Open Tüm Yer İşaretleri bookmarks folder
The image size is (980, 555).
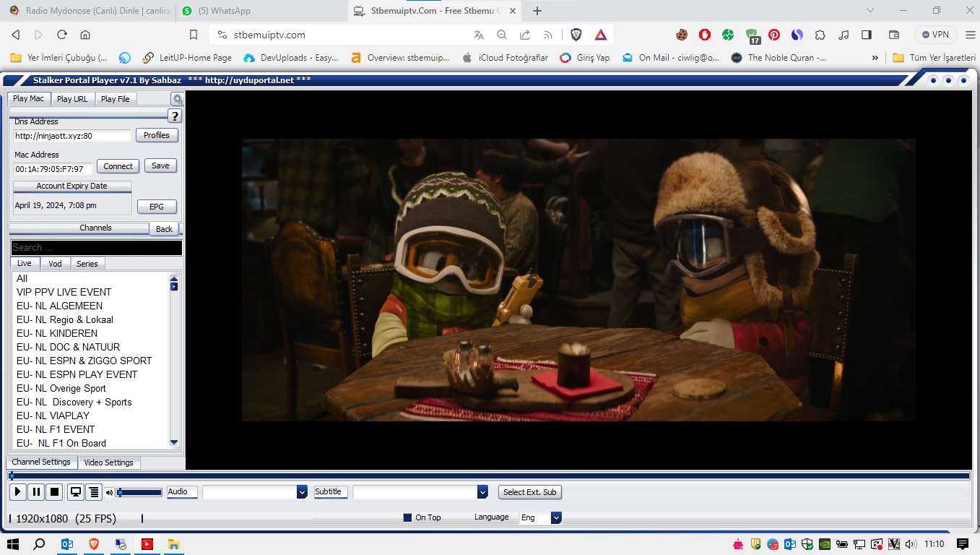pos(934,58)
